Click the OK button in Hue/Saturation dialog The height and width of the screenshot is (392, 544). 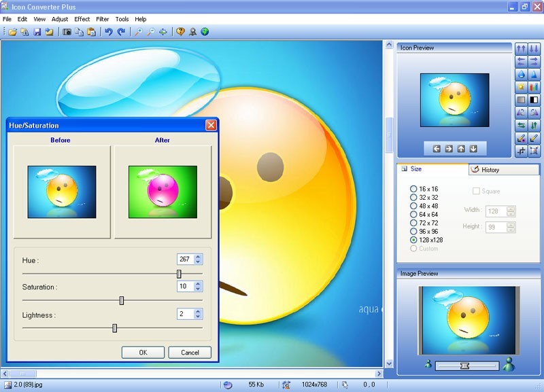[x=143, y=352]
